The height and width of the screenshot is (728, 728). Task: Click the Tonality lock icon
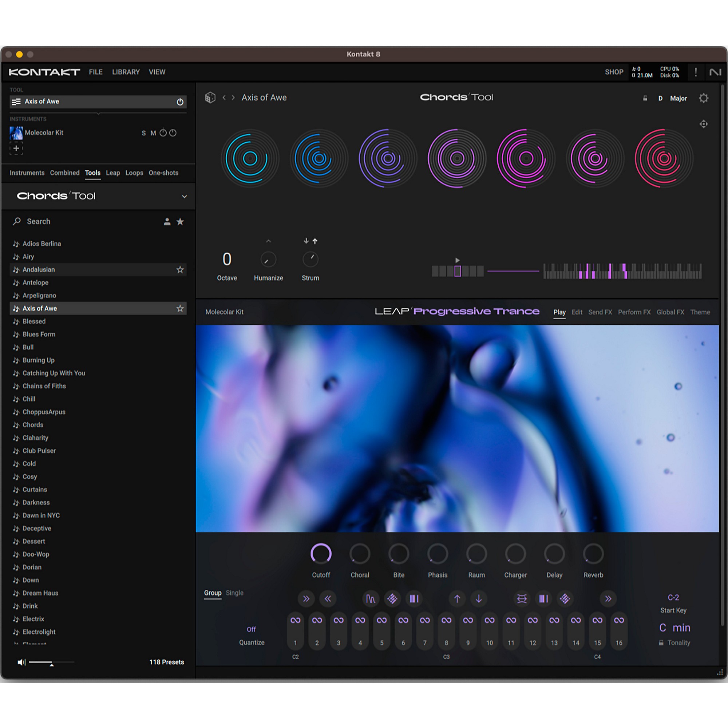click(661, 642)
